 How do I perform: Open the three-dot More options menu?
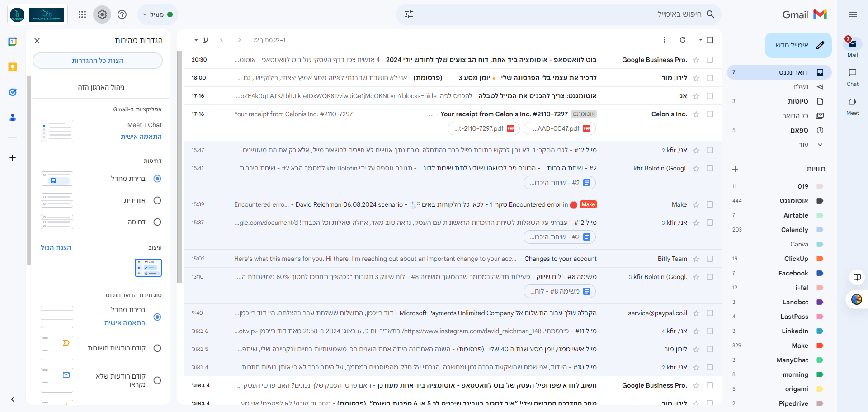pos(665,40)
